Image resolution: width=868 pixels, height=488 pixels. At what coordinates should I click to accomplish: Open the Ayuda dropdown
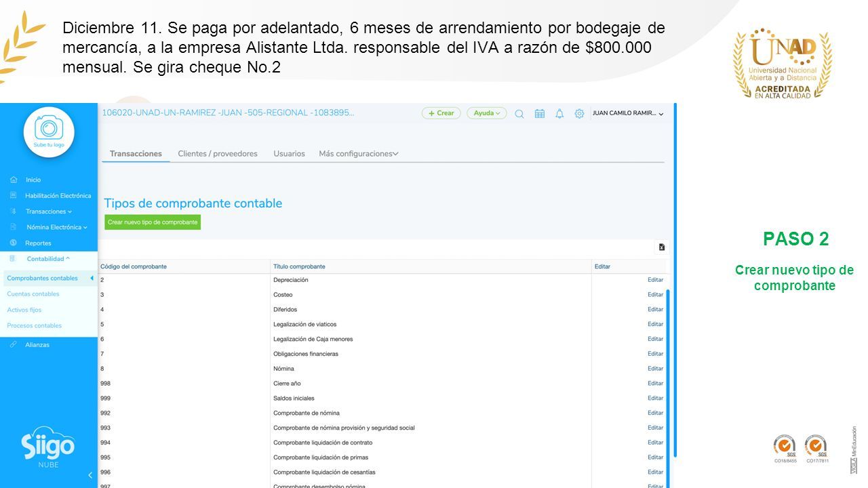tap(487, 113)
